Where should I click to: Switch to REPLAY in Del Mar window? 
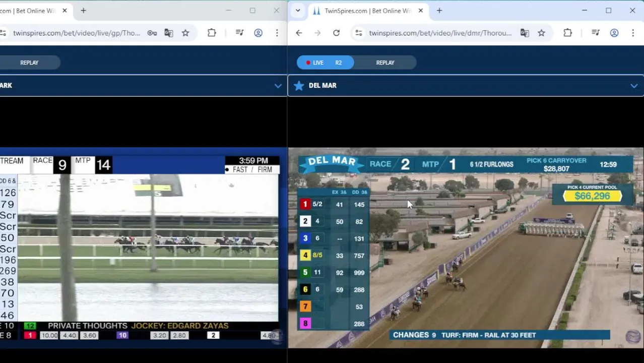pyautogui.click(x=385, y=63)
